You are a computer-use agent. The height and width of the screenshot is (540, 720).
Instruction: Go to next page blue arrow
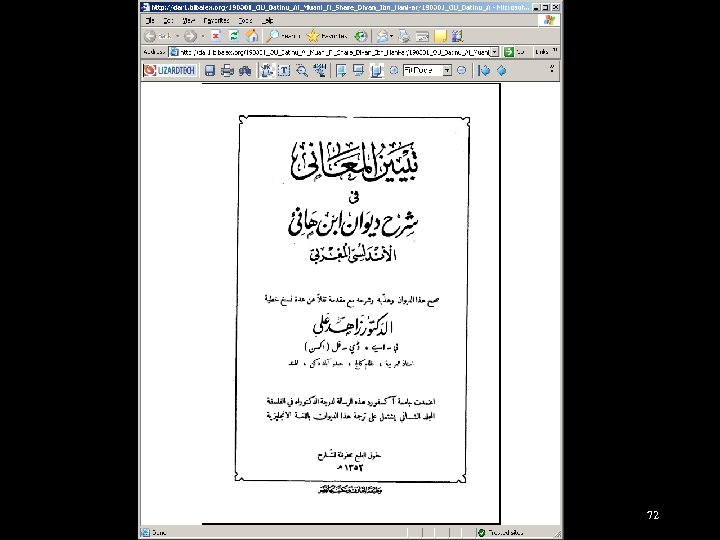click(502, 70)
